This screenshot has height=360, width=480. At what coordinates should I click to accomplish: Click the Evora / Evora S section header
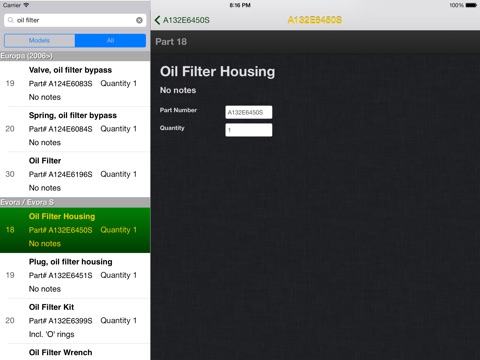point(75,202)
